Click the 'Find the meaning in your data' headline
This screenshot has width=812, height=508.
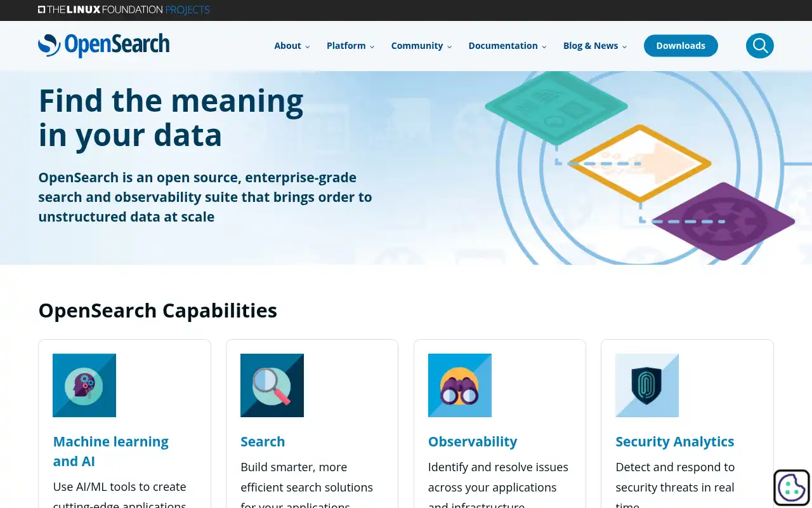(171, 117)
